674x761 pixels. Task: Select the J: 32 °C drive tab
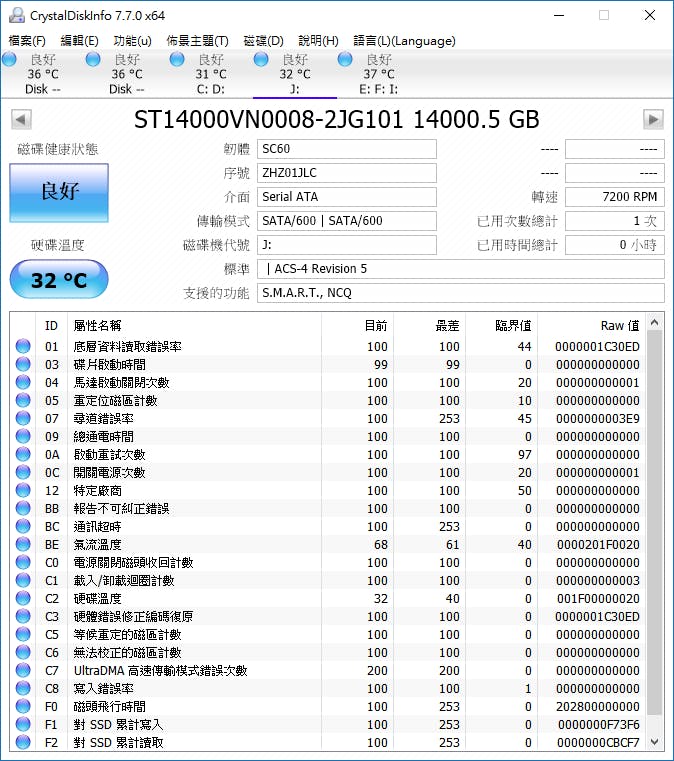295,74
